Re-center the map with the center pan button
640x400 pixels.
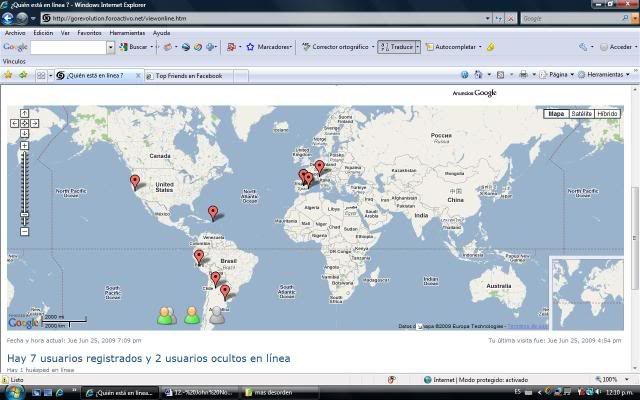[x=24, y=123]
